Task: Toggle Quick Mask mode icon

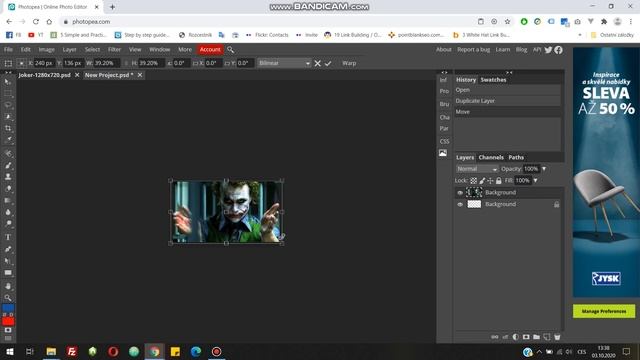Action: pyautogui.click(x=8, y=330)
